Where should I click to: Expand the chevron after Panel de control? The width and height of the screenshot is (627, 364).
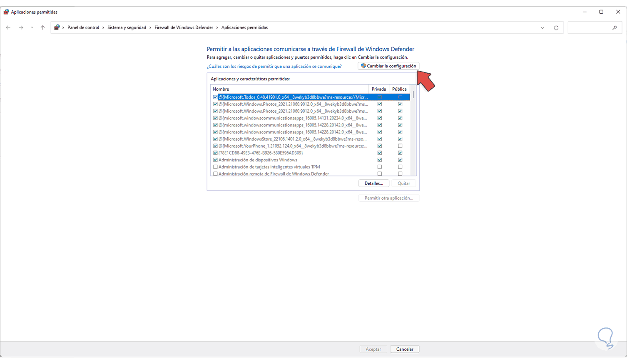[103, 27]
